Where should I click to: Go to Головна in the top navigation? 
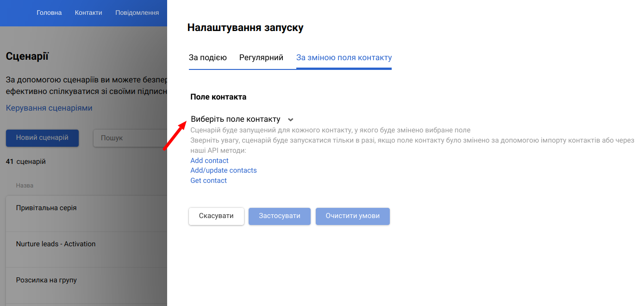click(x=49, y=13)
